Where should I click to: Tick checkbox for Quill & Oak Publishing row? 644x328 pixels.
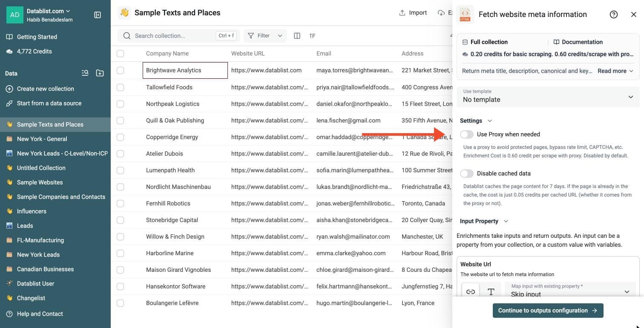pyautogui.click(x=121, y=120)
